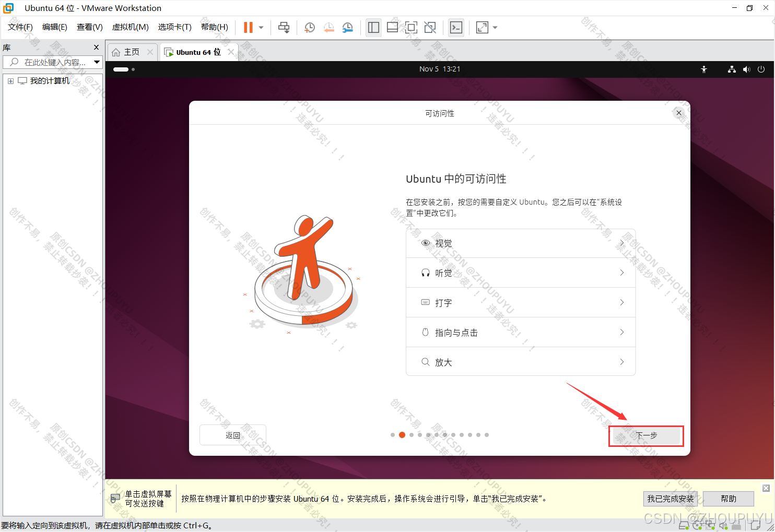
Task: Open the power options dropdown beside pause
Action: click(261, 28)
